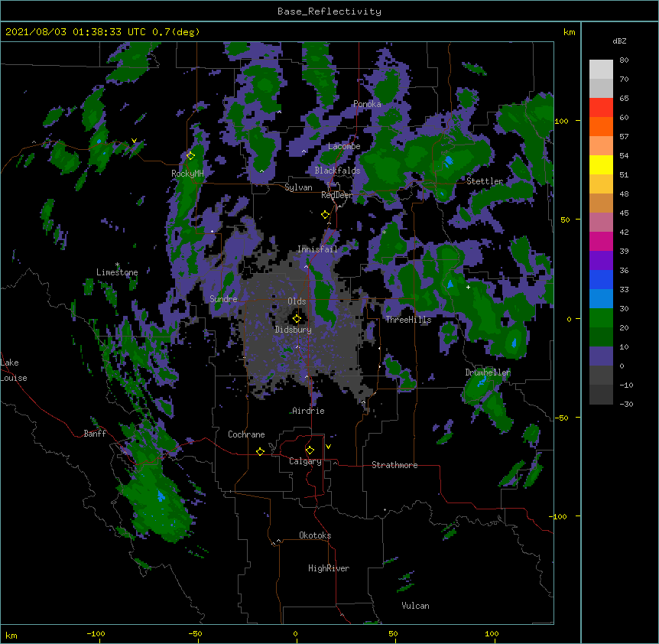
Task: Select the Limestone label
Action: (x=117, y=272)
